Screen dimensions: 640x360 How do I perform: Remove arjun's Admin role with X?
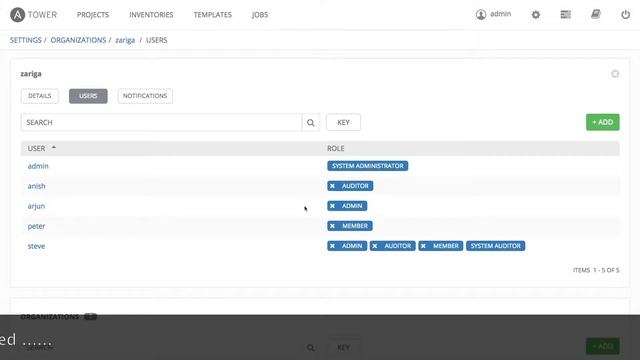pyautogui.click(x=332, y=206)
